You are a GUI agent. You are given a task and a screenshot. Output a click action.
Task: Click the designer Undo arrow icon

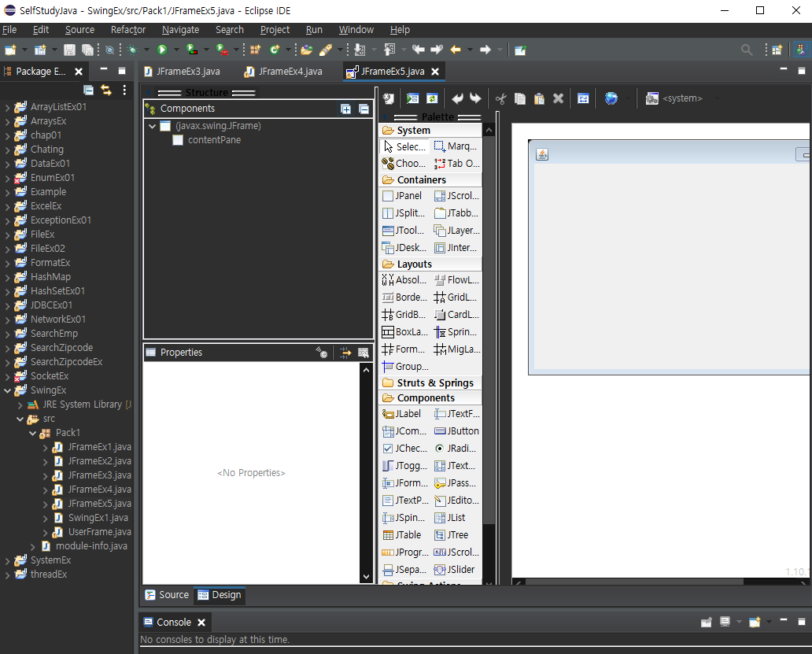pyautogui.click(x=457, y=98)
